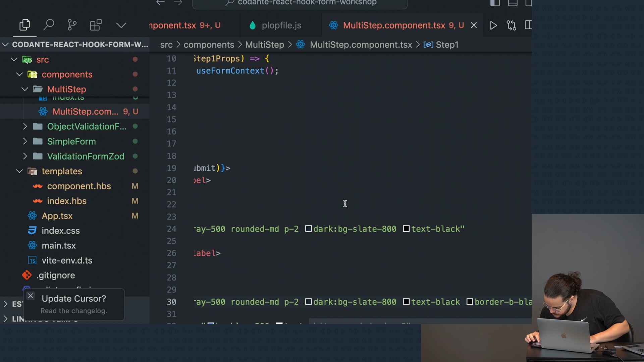Close the MultiStep.component.tsx tab
The height and width of the screenshot is (362, 644).
(x=474, y=25)
